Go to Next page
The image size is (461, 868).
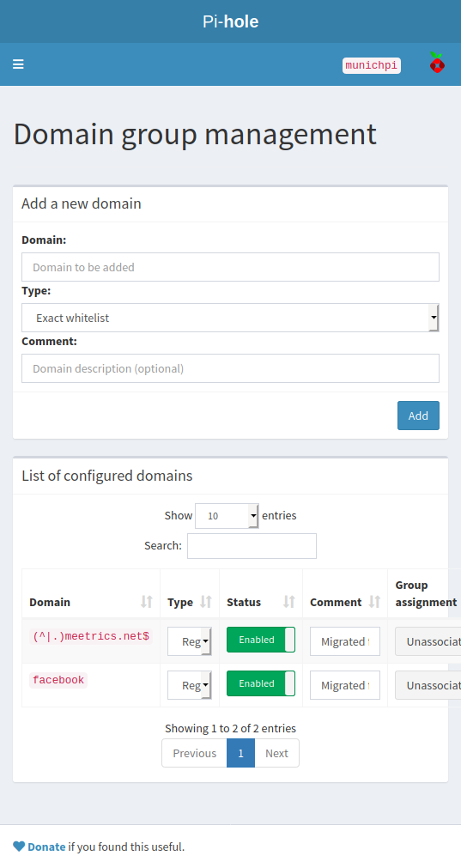tap(276, 753)
